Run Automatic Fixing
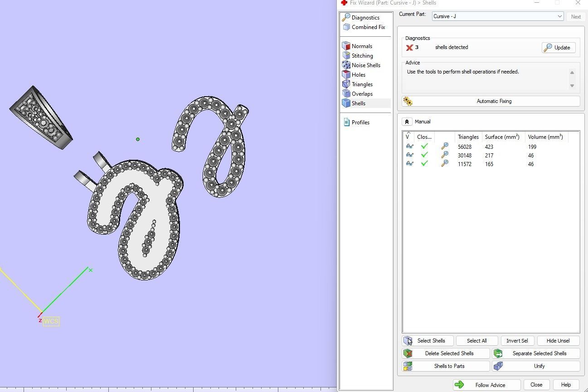Screen dimensions: 588x392 point(491,101)
